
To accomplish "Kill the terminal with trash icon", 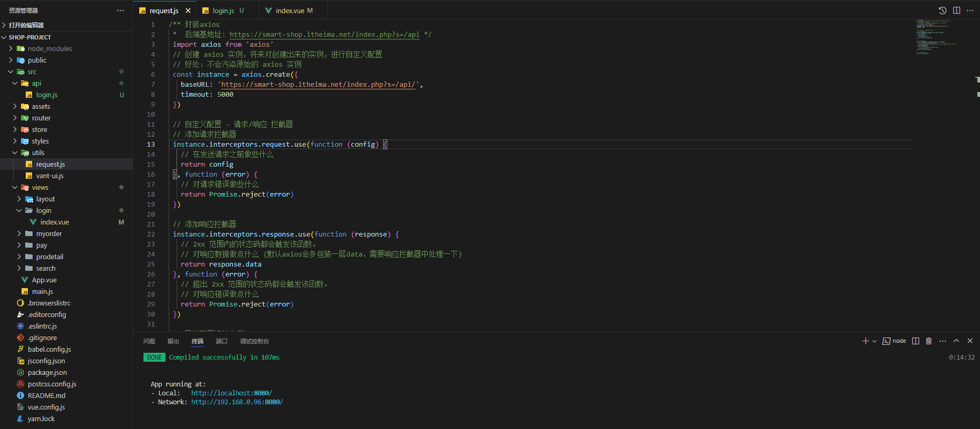I will point(929,341).
